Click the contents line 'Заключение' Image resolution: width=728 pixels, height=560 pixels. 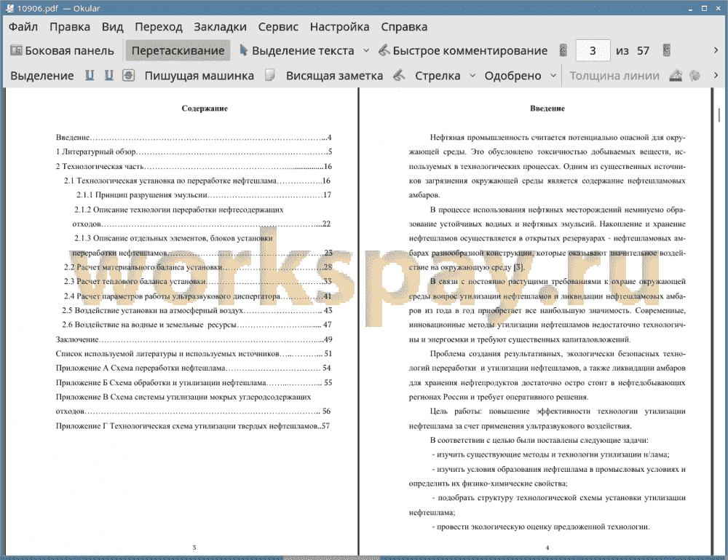tap(194, 339)
